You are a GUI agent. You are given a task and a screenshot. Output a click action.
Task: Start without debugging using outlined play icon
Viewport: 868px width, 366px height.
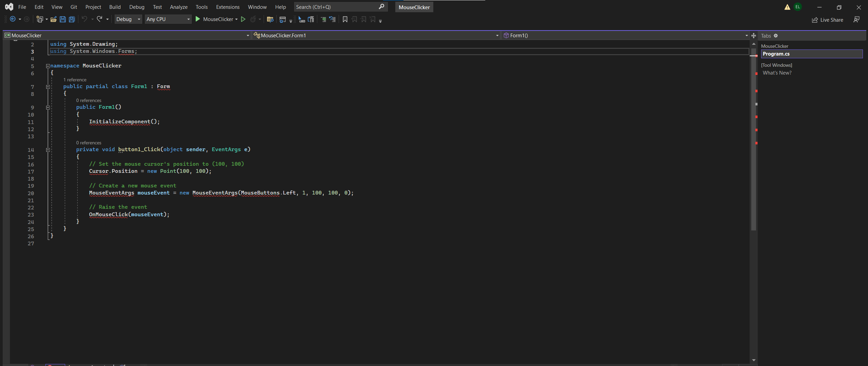[x=243, y=19]
